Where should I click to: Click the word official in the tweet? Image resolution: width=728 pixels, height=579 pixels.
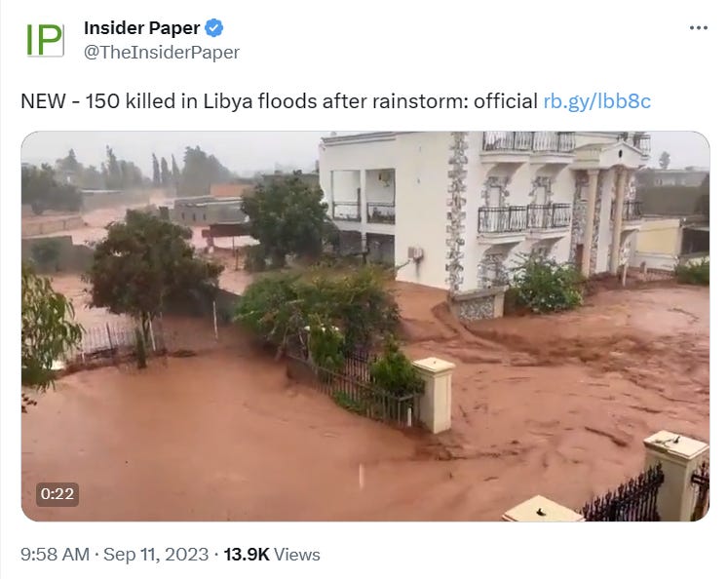[505, 101]
